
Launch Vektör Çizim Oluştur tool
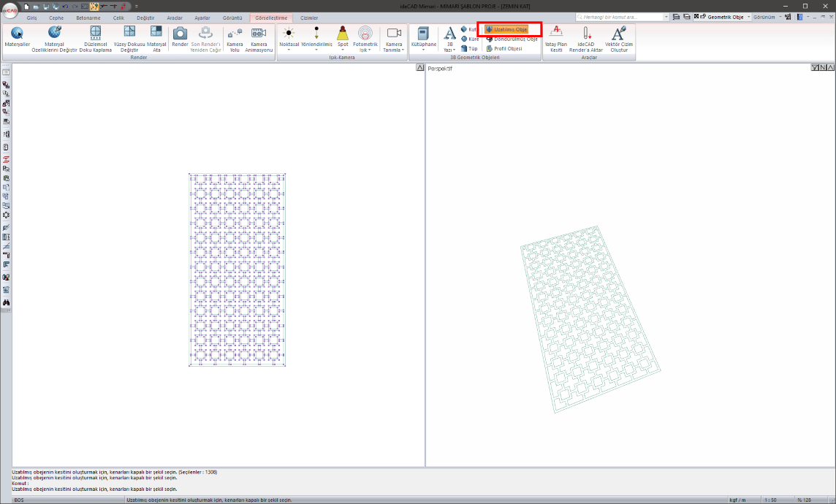coord(618,37)
